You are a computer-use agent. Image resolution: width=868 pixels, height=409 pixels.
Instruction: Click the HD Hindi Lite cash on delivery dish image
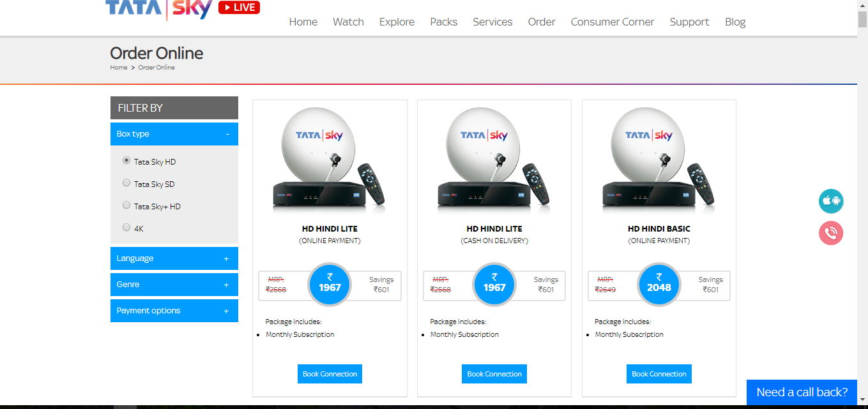click(x=494, y=160)
